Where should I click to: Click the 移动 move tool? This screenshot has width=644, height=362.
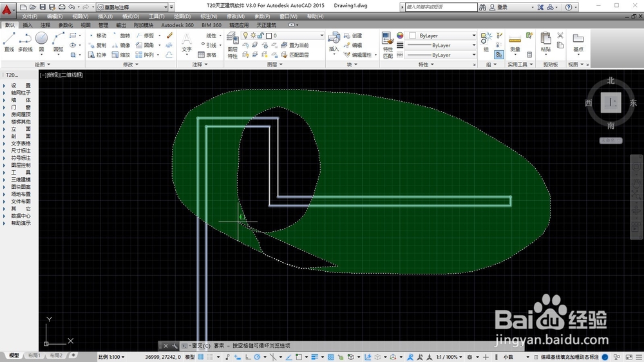pos(98,35)
